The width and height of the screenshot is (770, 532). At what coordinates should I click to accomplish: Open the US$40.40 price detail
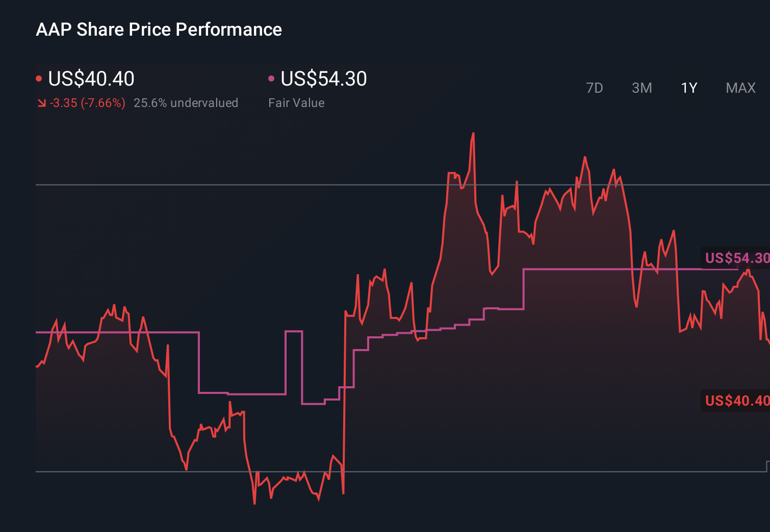(91, 78)
